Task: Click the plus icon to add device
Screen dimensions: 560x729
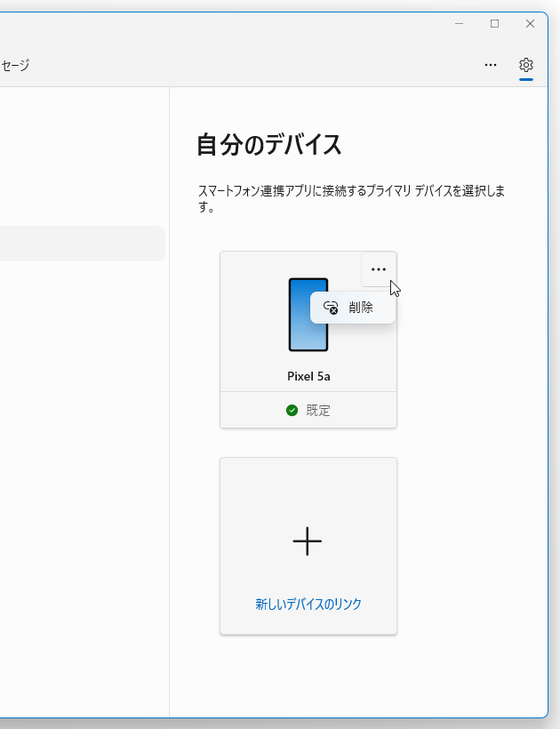Action: point(308,541)
